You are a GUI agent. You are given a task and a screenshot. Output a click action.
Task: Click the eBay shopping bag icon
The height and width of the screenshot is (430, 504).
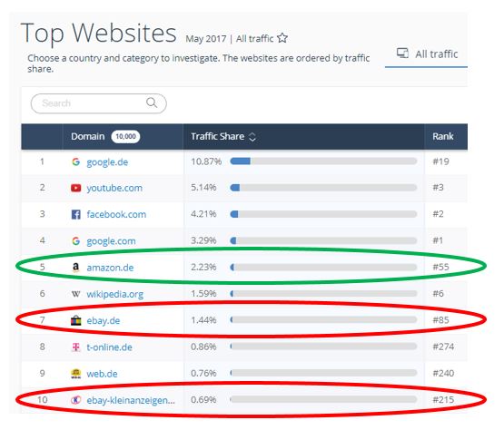(x=76, y=320)
